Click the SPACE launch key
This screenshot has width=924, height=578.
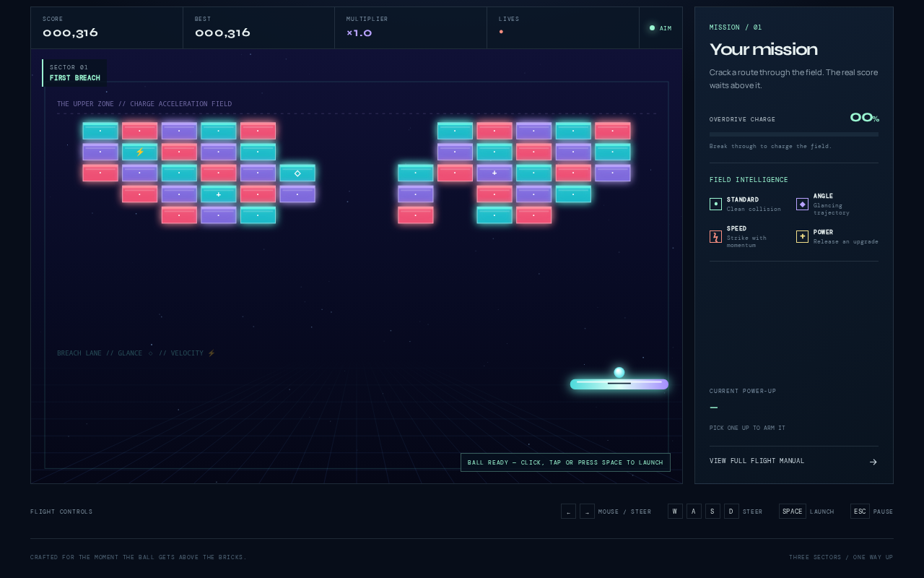pos(792,512)
